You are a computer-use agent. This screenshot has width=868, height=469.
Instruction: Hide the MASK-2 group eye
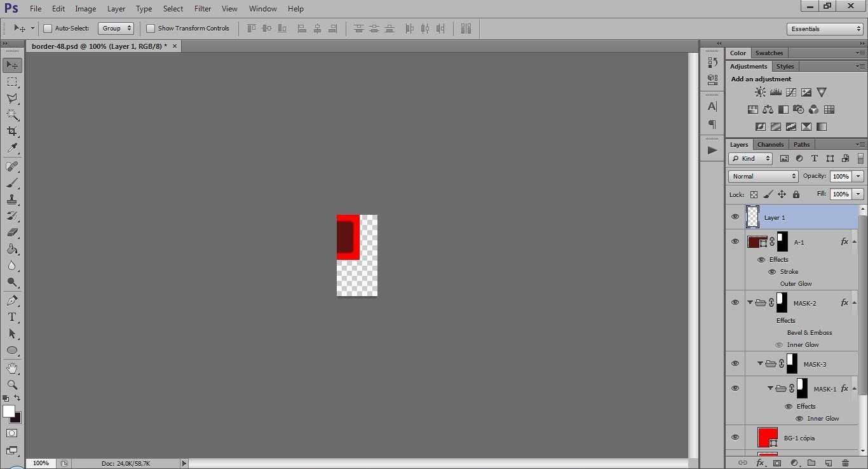[x=735, y=302]
